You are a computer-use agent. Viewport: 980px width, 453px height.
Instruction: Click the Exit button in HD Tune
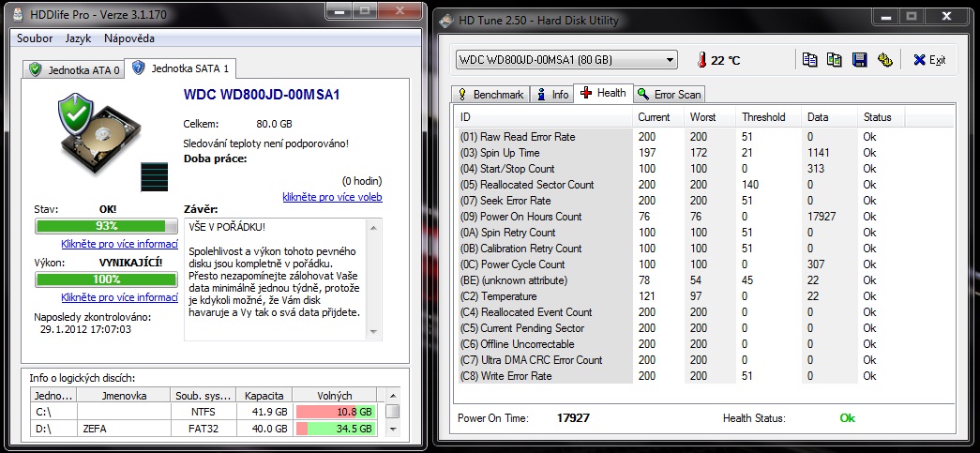929,60
